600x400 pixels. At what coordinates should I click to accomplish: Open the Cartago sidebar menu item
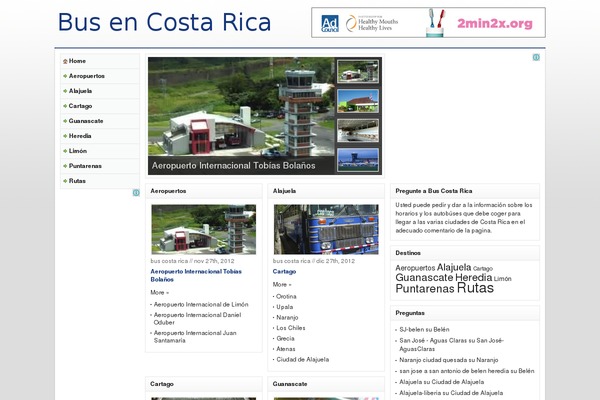(100, 106)
